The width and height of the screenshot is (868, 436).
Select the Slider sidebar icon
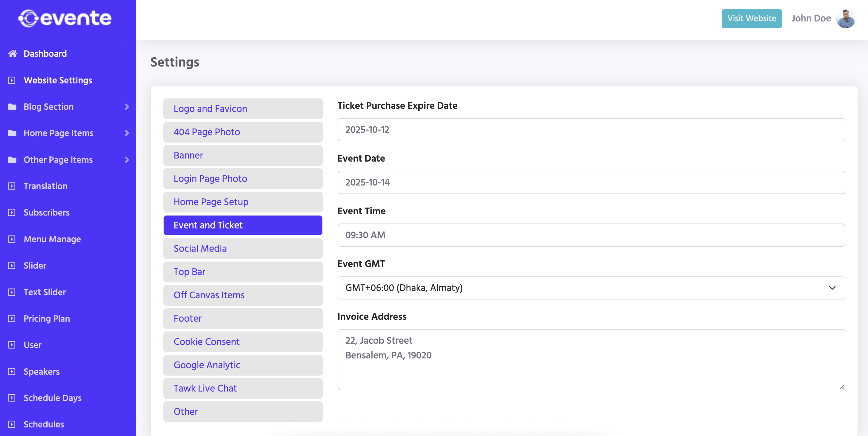click(12, 265)
